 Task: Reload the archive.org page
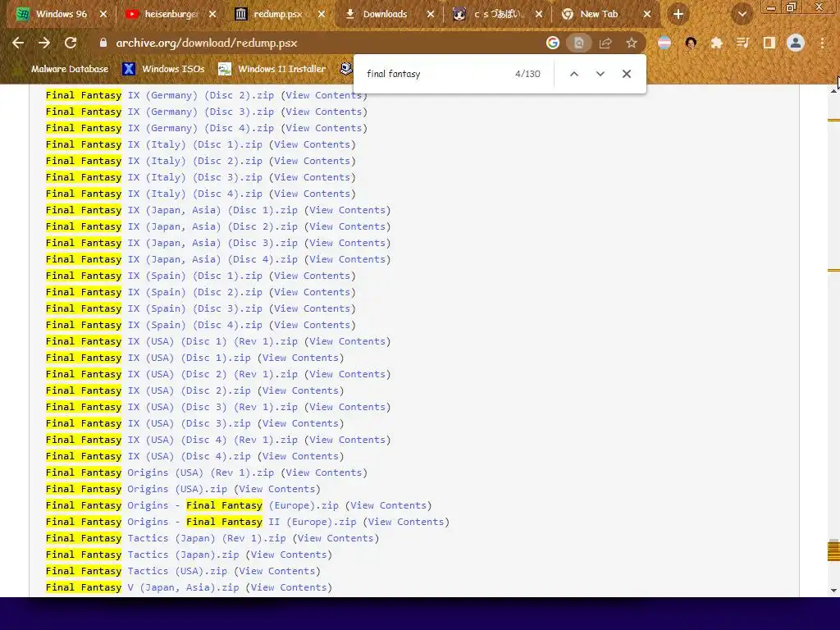point(71,43)
